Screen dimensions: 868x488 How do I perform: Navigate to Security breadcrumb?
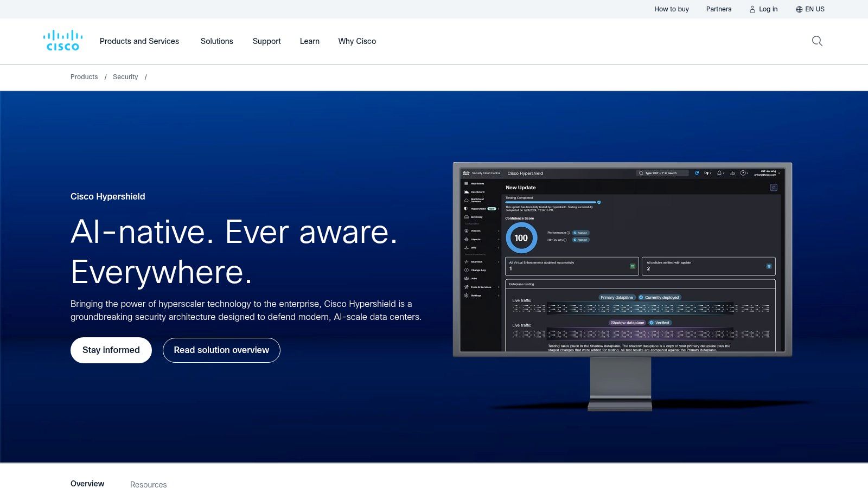(125, 77)
